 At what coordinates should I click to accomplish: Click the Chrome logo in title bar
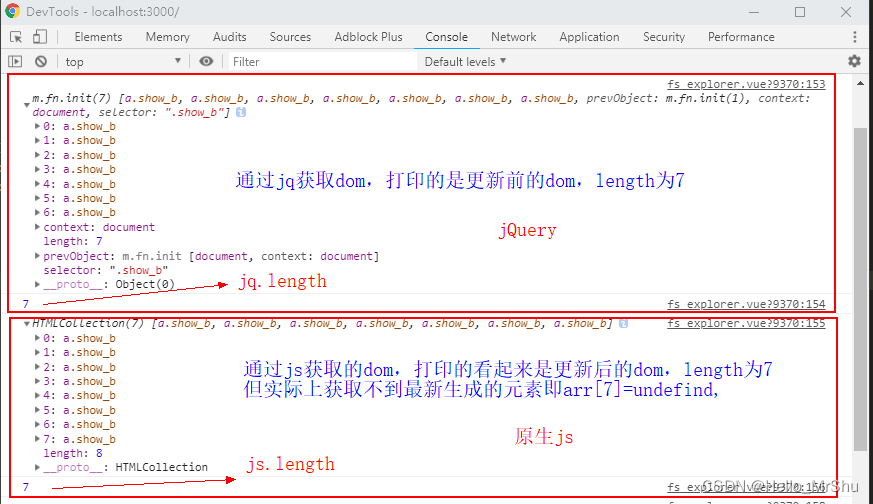12,12
